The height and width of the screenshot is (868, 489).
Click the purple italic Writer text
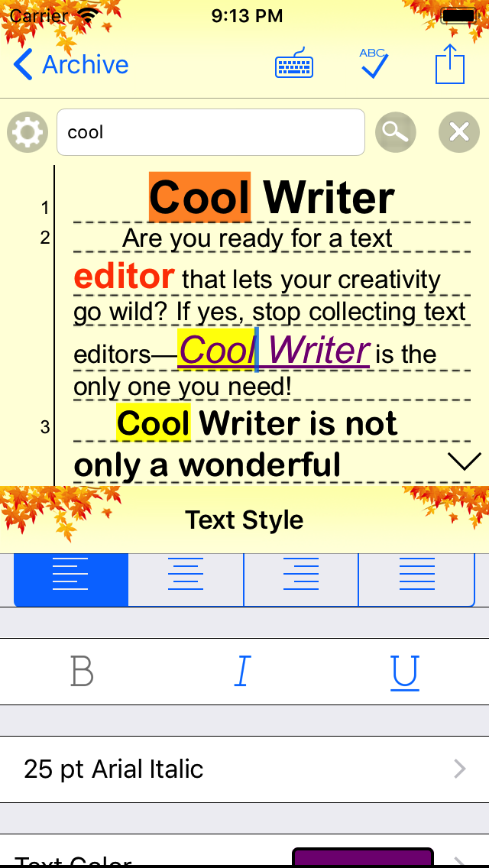(319, 350)
